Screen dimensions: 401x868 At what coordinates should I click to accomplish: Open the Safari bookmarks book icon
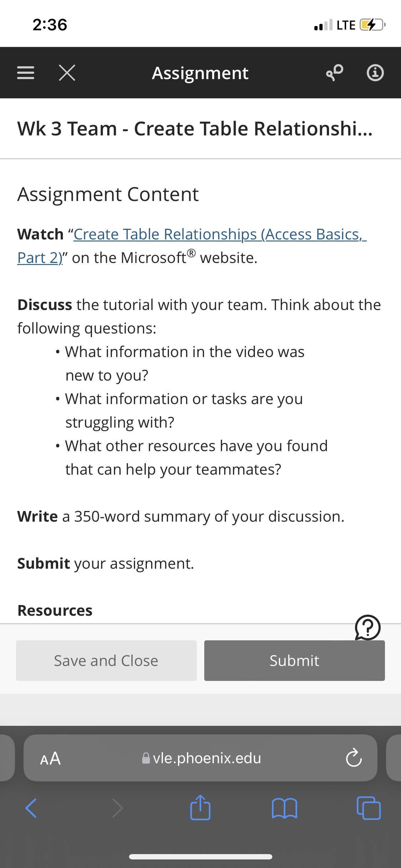[284, 808]
